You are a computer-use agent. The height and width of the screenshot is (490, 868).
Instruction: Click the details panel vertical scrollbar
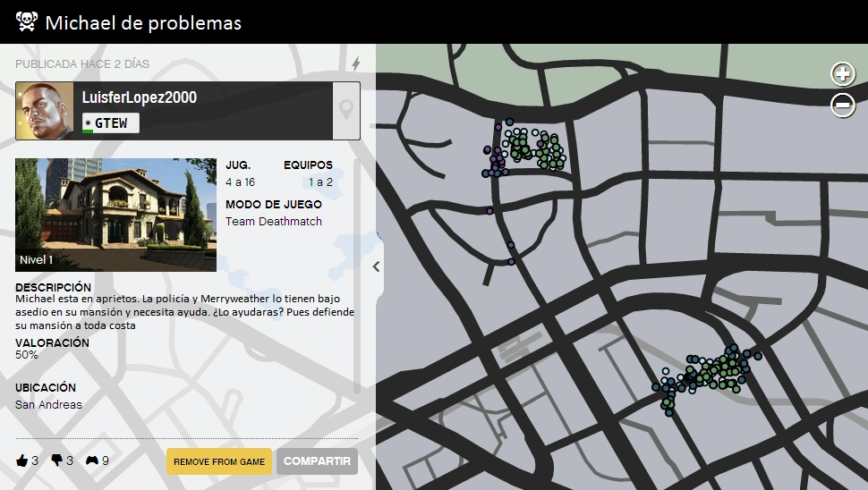357,277
